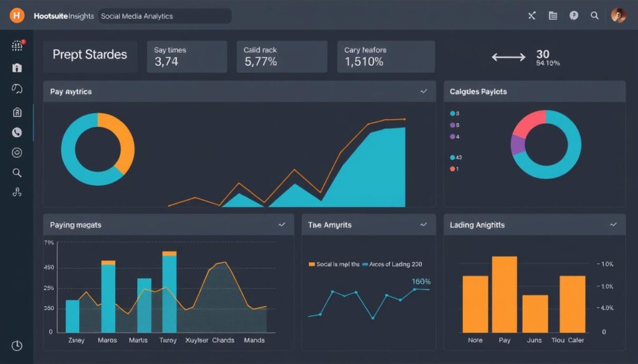Toggle the teal '8' legend entry
The image size is (638, 364).
coord(454,114)
